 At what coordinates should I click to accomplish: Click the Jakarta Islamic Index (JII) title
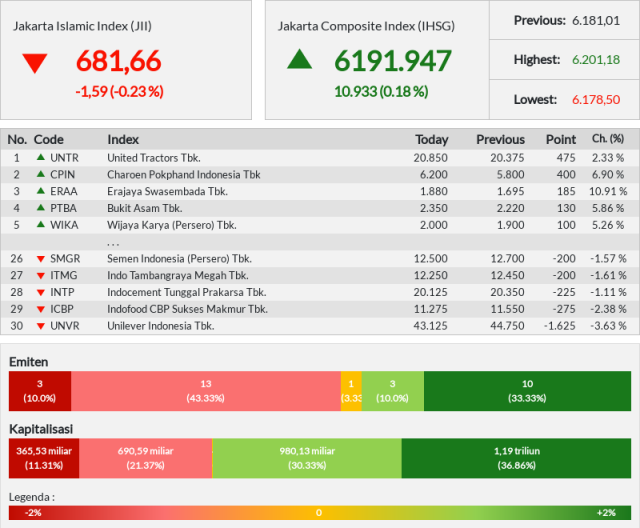82,26
